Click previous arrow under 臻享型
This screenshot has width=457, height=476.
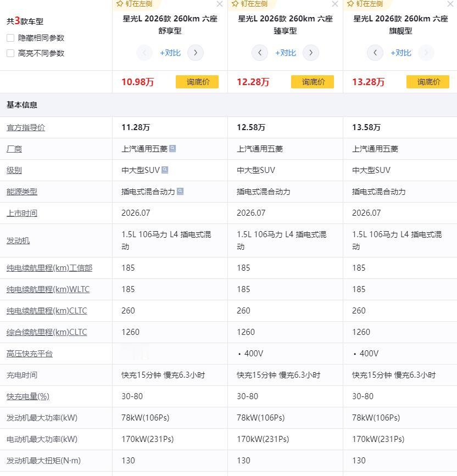(260, 53)
